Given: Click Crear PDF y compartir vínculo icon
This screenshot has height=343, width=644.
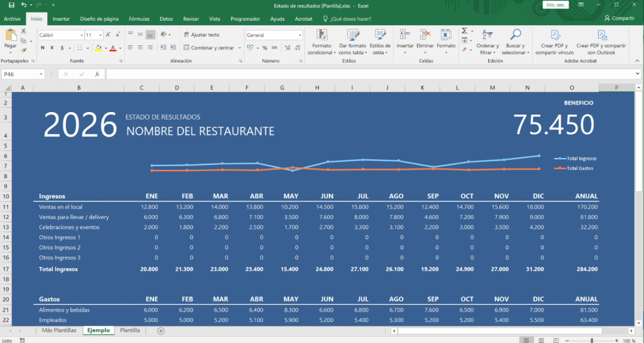Looking at the screenshot, I should [x=555, y=35].
